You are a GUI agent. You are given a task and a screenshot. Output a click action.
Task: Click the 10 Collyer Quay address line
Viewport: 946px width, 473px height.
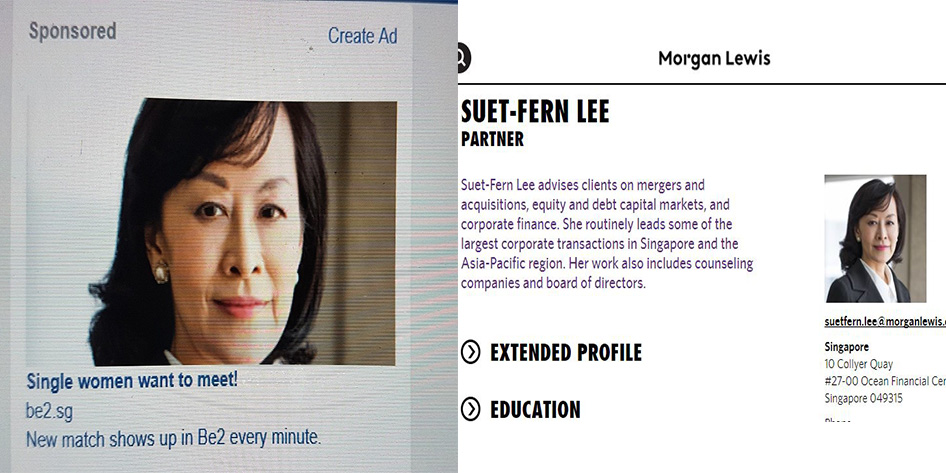pos(858,364)
